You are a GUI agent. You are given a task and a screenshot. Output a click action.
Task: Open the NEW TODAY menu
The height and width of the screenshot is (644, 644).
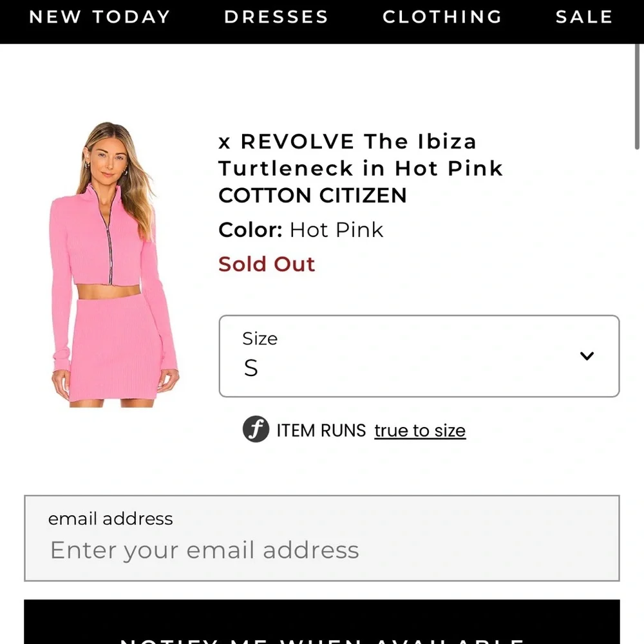click(x=100, y=17)
